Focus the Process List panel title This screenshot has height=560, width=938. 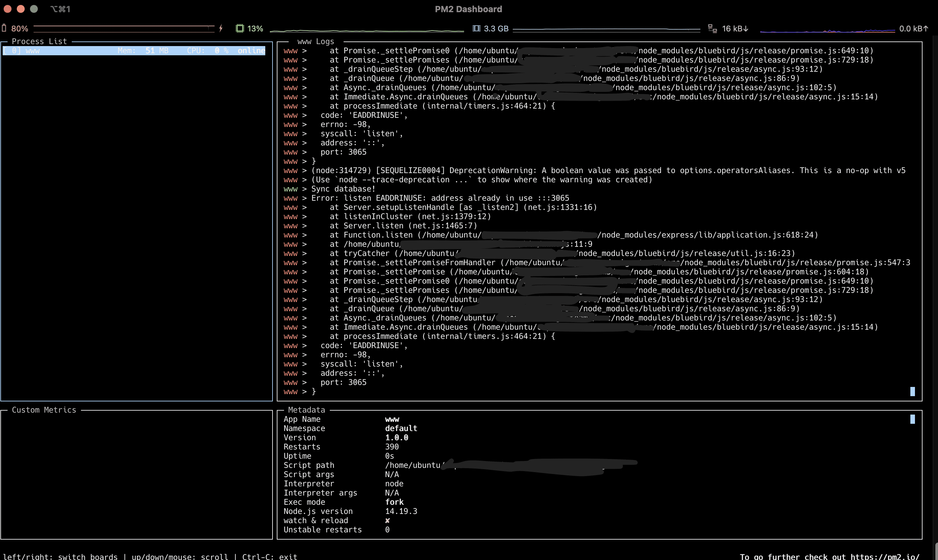pos(39,41)
